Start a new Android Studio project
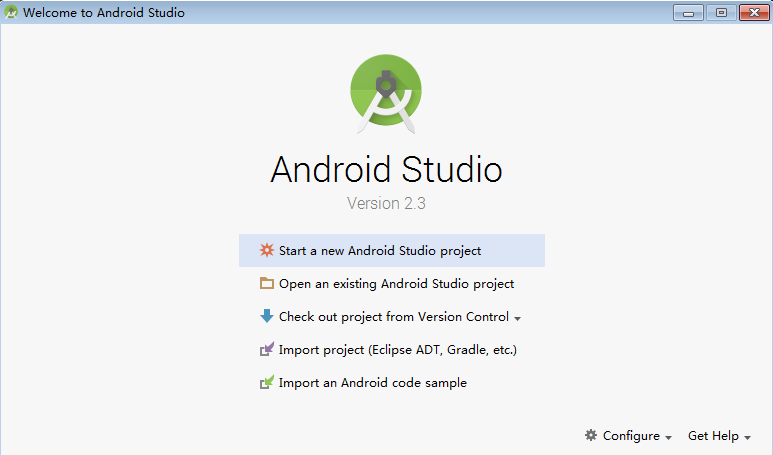Viewport: 773px width, 455px height. tap(392, 250)
